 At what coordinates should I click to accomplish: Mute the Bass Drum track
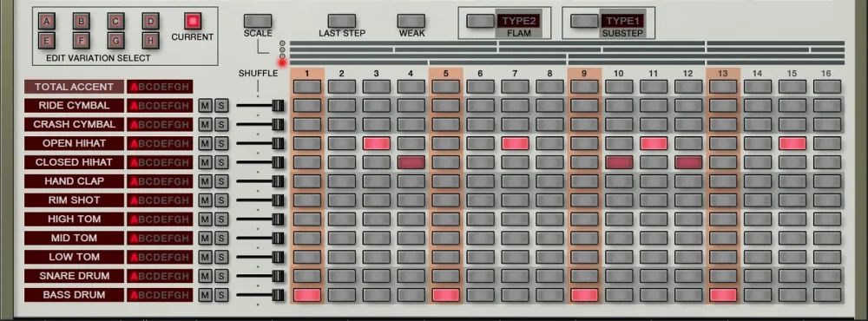tap(206, 295)
